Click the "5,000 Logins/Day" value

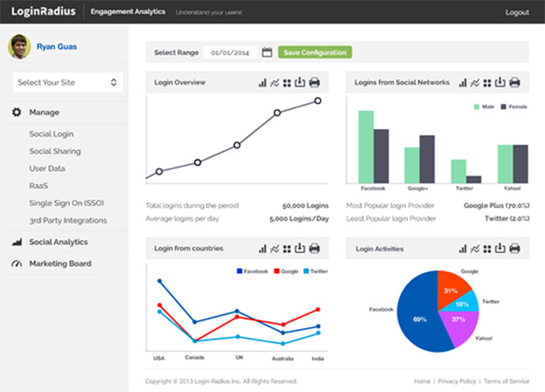[x=299, y=218]
